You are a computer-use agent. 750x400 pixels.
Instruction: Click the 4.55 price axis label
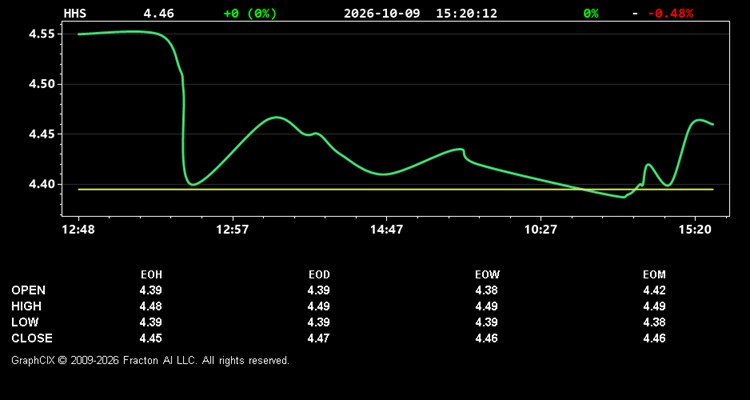click(x=43, y=34)
